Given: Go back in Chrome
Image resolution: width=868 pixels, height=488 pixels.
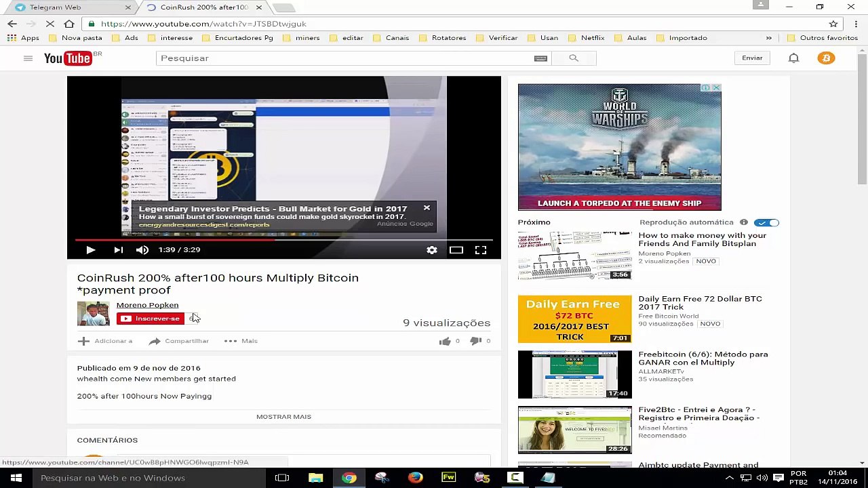Looking at the screenshot, I should (x=12, y=24).
